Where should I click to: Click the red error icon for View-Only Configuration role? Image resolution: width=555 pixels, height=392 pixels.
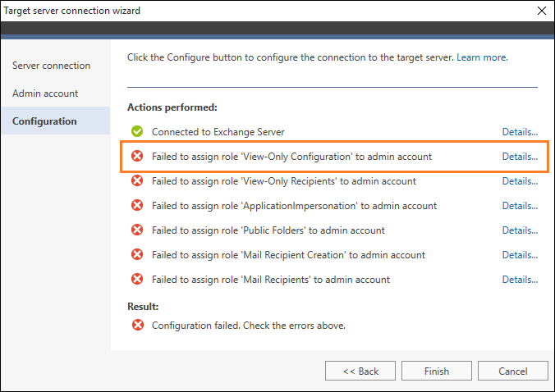[x=137, y=156]
